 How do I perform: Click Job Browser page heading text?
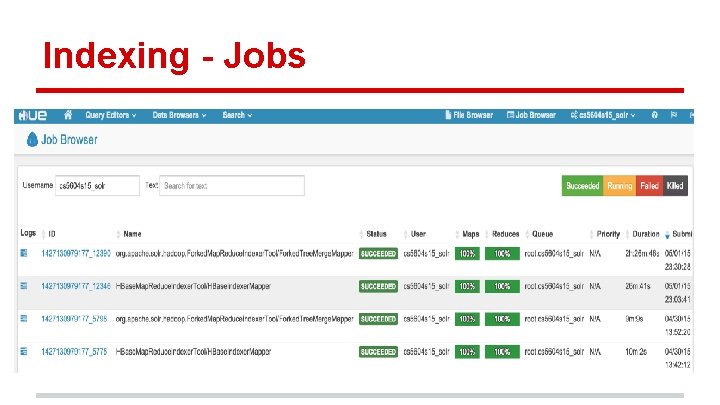[x=69, y=140]
